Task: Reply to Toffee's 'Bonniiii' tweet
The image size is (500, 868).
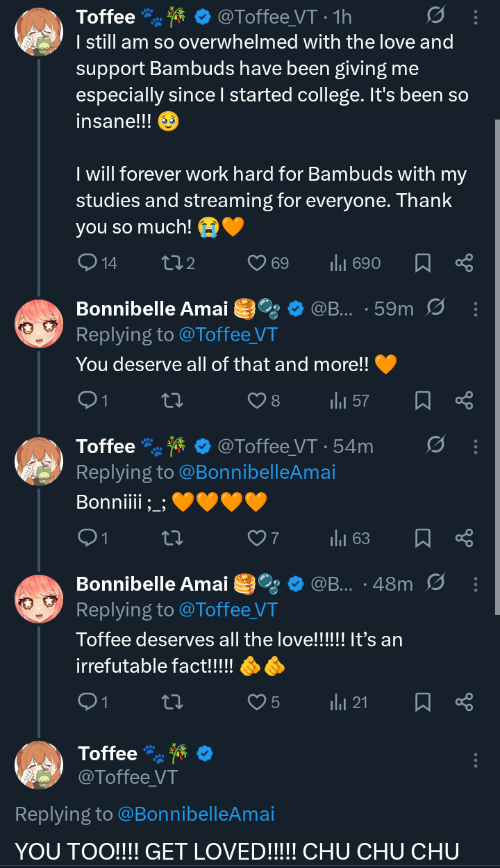Action: coord(87,538)
